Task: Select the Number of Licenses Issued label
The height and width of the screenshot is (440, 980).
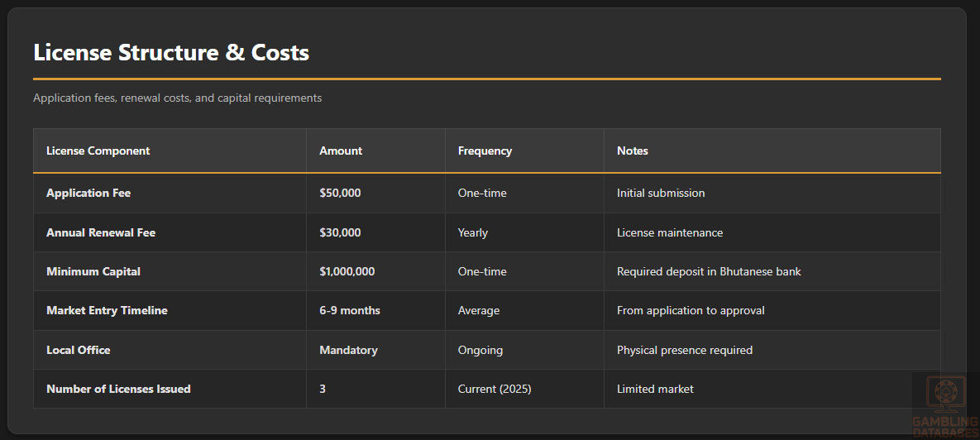Action: [118, 389]
